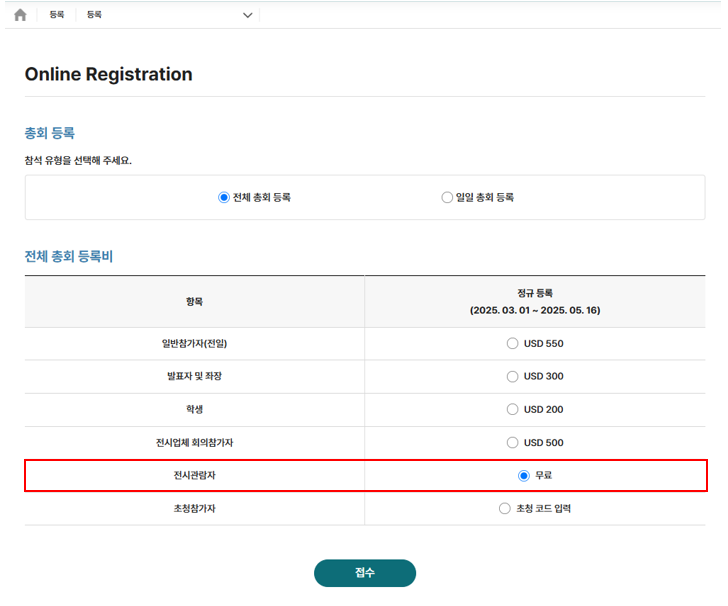The image size is (728, 606).
Task: Pick the USD 500 radio button
Action: [x=513, y=442]
